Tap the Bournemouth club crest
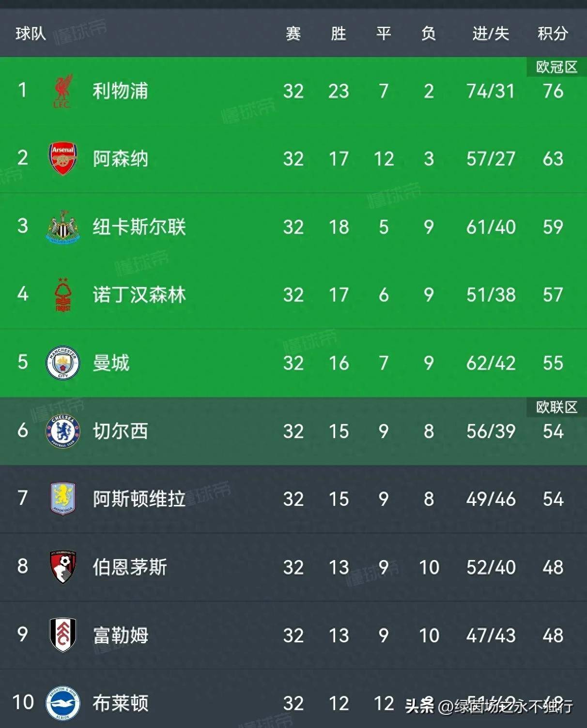Image resolution: width=587 pixels, height=728 pixels. point(63,567)
